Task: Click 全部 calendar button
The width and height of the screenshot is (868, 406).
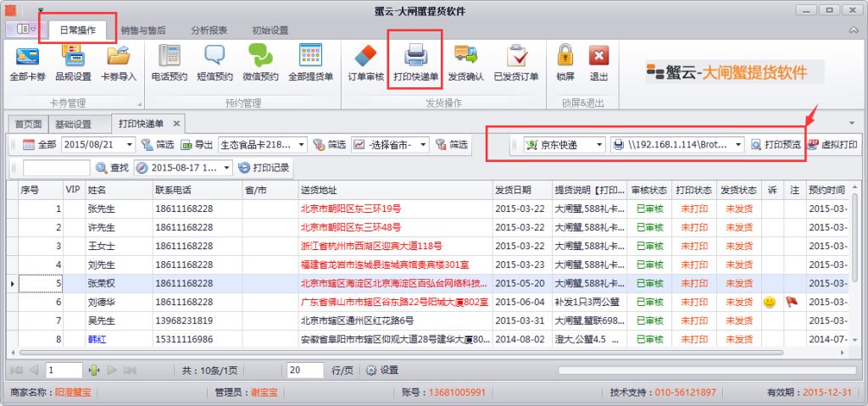Action: click(39, 145)
